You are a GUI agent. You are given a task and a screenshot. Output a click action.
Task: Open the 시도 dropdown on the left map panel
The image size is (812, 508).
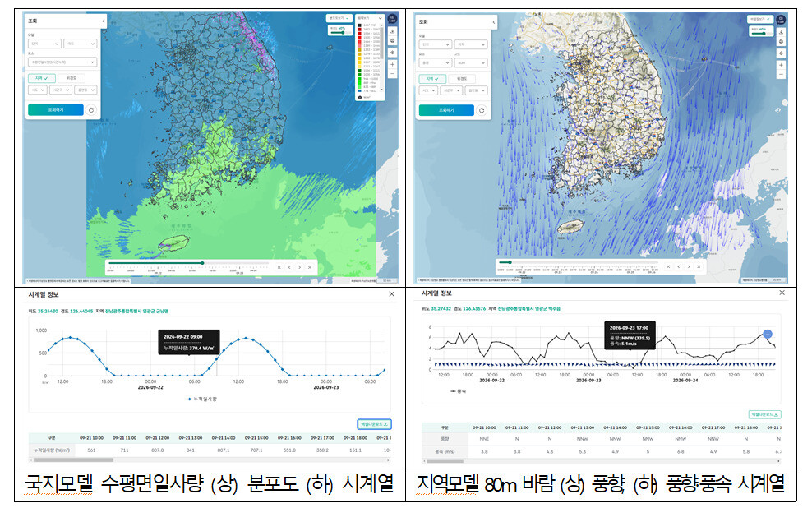(x=38, y=90)
